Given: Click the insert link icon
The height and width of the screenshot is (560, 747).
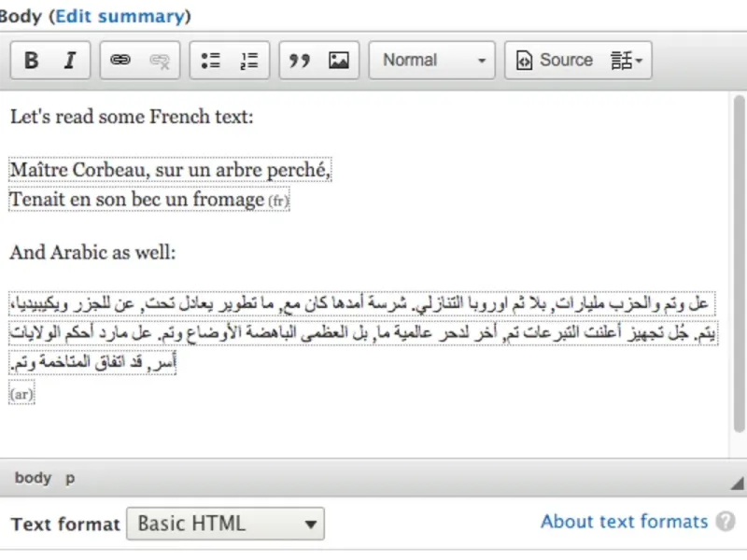Looking at the screenshot, I should [120, 61].
